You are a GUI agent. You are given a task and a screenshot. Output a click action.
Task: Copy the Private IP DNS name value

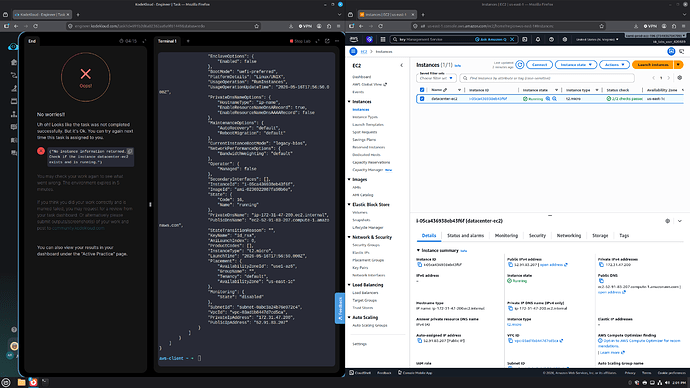pyautogui.click(x=510, y=308)
